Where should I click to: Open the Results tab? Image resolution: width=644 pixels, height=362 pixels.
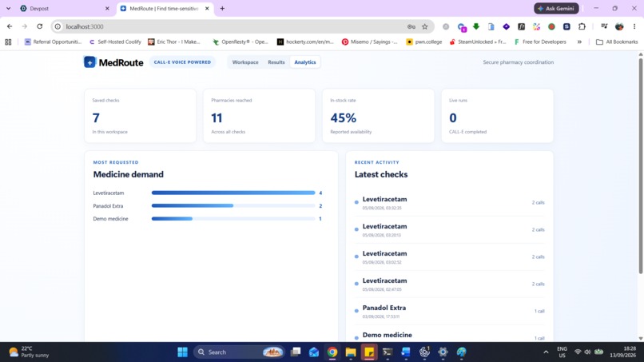pos(276,62)
